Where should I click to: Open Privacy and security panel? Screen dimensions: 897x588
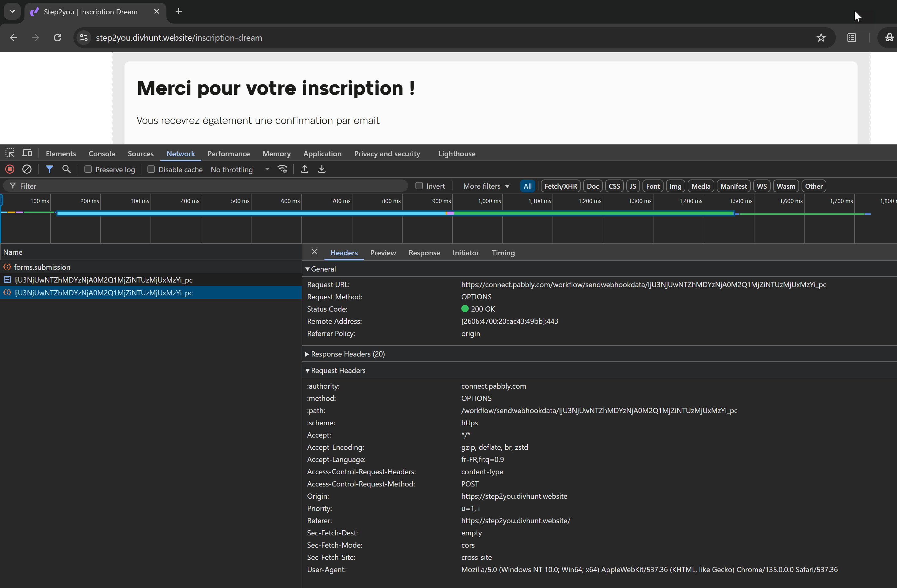[387, 154]
